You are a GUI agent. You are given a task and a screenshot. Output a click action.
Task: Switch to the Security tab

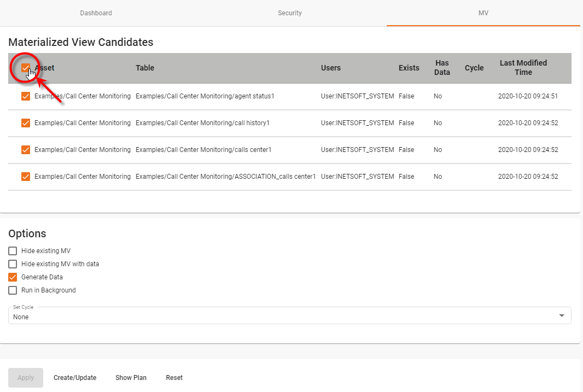[290, 13]
